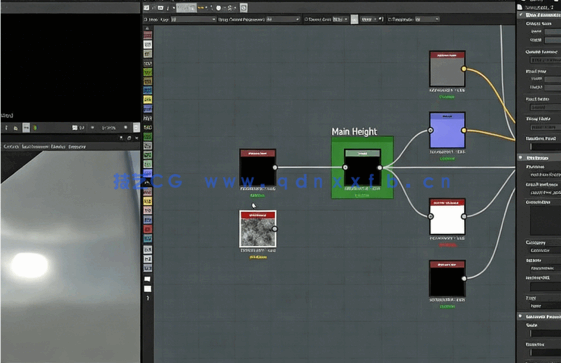This screenshot has width=561, height=363.
Task: Adjust the Random Seed slider
Action: [x=546, y=147]
